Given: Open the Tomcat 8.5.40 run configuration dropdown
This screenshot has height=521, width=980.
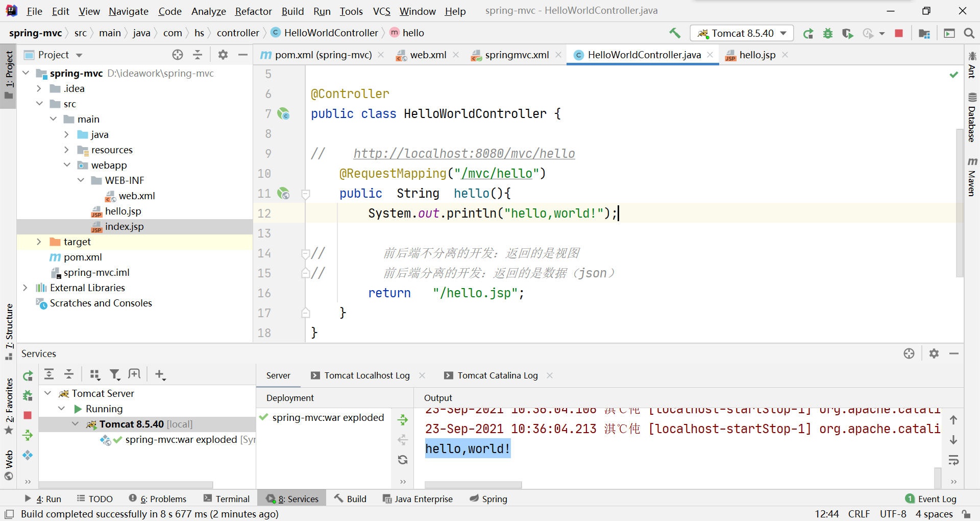Looking at the screenshot, I should tap(742, 33).
